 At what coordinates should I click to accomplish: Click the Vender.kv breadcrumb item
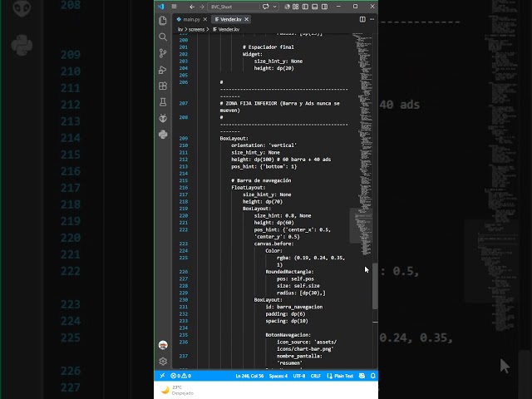pos(226,30)
